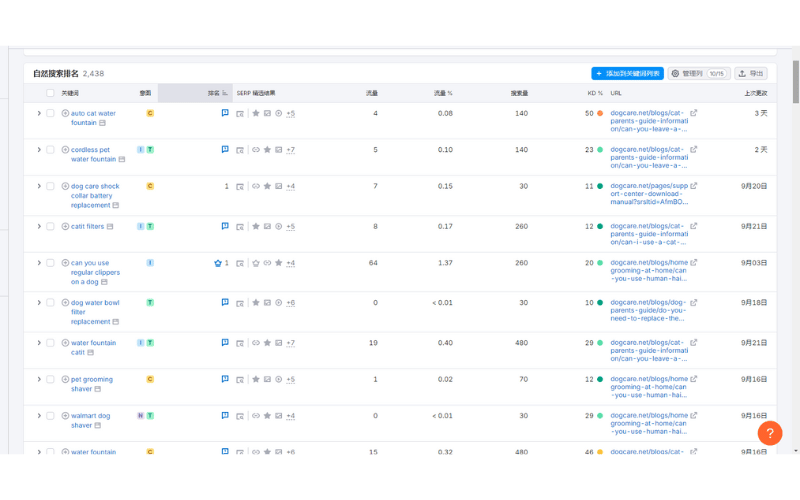Sort table by 流量 column header
The image size is (800, 500).
coord(371,93)
